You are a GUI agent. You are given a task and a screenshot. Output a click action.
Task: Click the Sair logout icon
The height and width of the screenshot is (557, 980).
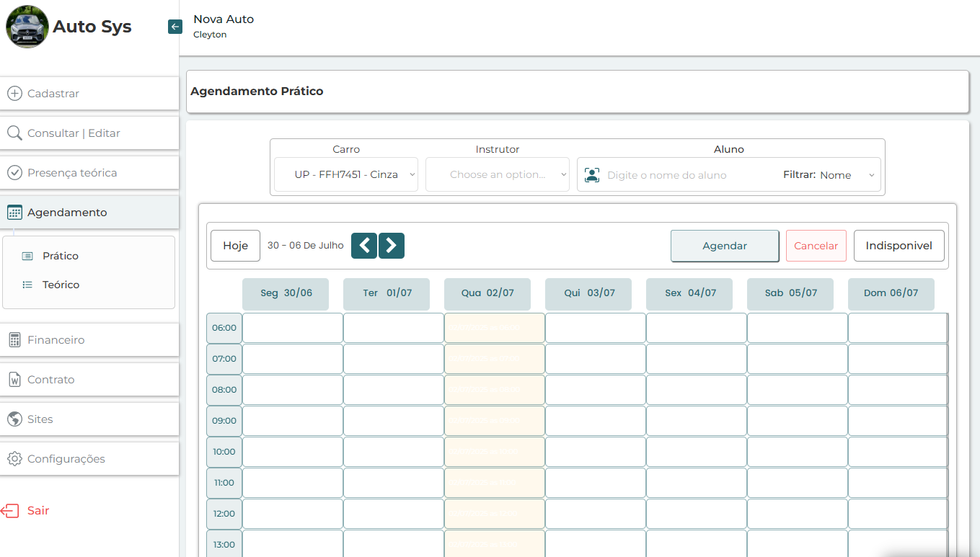pos(10,511)
